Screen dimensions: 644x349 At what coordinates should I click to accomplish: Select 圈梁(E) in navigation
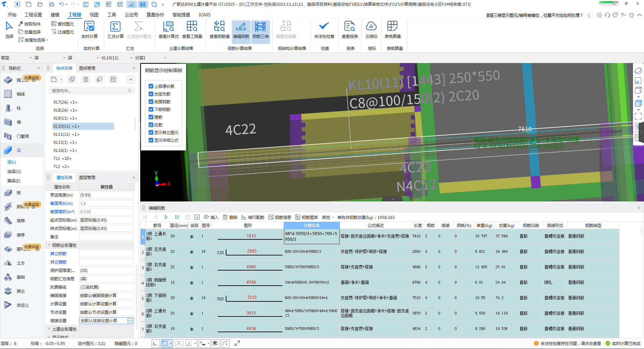coord(14,181)
